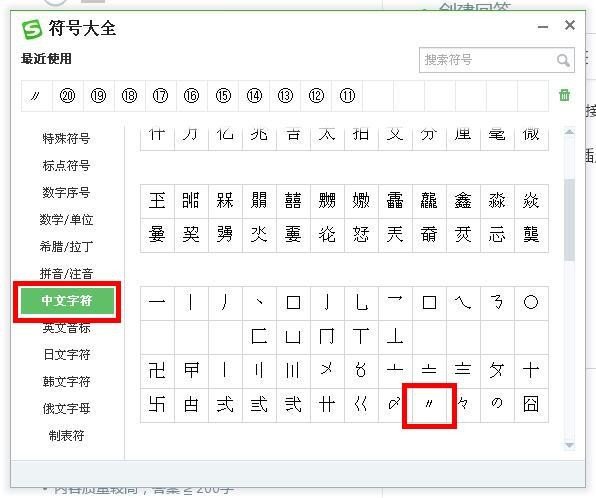Switch to 俄文字母 category
Image resolution: width=596 pixels, height=498 pixels.
click(x=66, y=408)
